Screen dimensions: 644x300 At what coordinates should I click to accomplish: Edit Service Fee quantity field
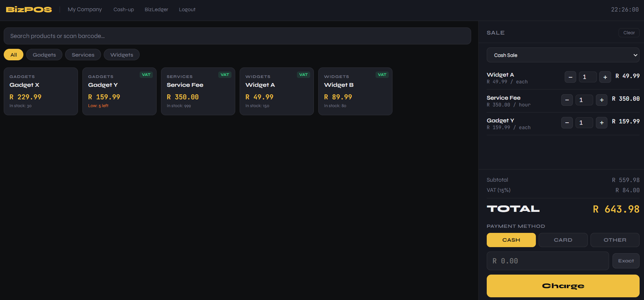[x=584, y=100]
